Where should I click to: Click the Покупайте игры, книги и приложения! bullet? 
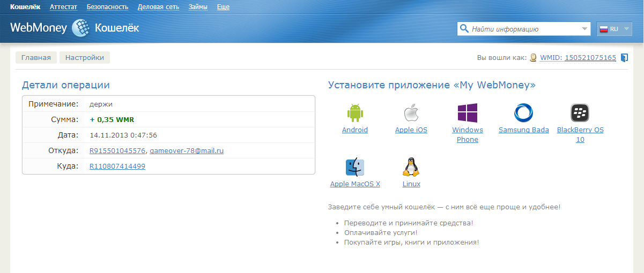click(x=411, y=242)
